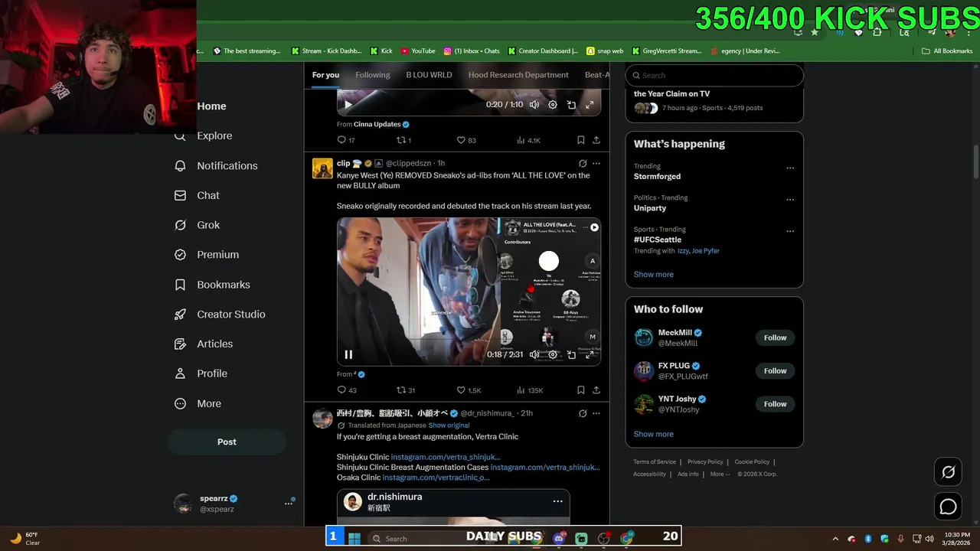Viewport: 980px width, 551px height.
Task: Open more options for the dr_nishimura_ post
Action: pos(596,413)
